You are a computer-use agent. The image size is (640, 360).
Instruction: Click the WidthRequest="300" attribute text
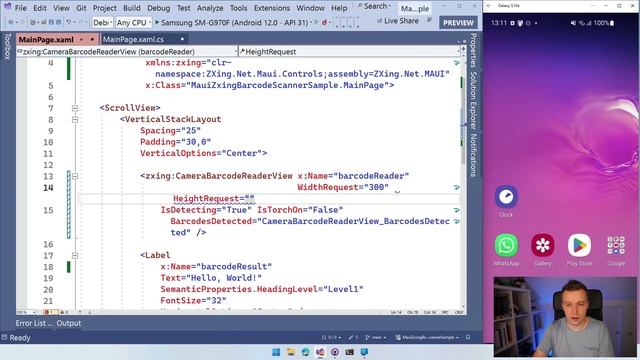[x=343, y=187]
